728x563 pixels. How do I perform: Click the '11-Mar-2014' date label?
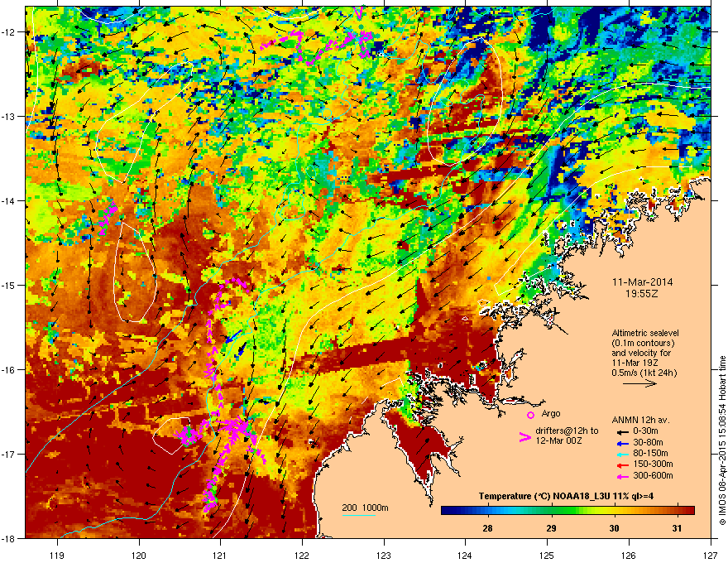(x=642, y=282)
